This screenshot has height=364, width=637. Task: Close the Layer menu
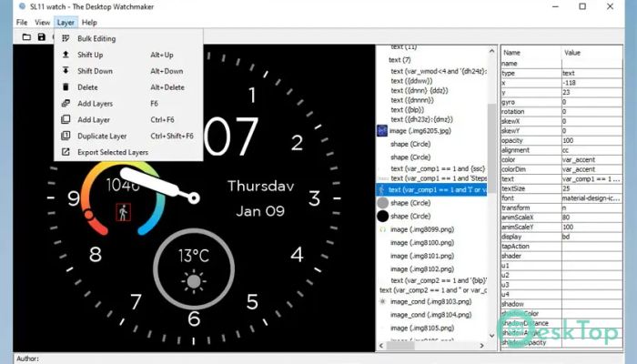tap(66, 23)
